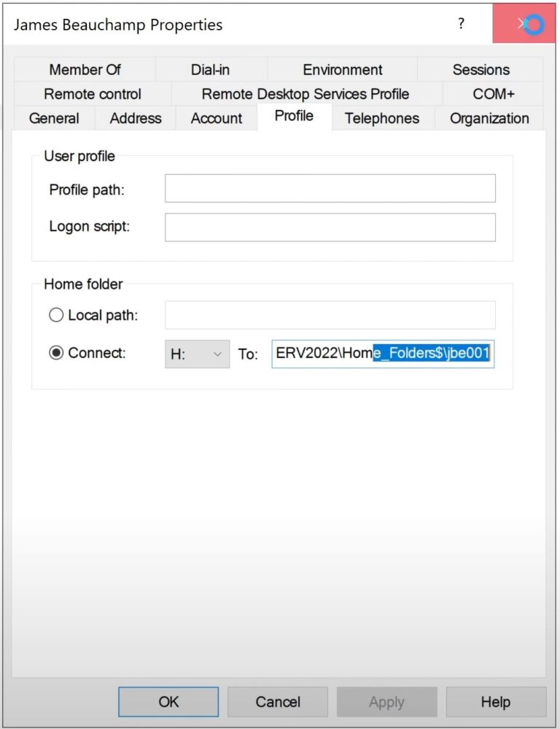Select the Local path radio button

coord(56,315)
